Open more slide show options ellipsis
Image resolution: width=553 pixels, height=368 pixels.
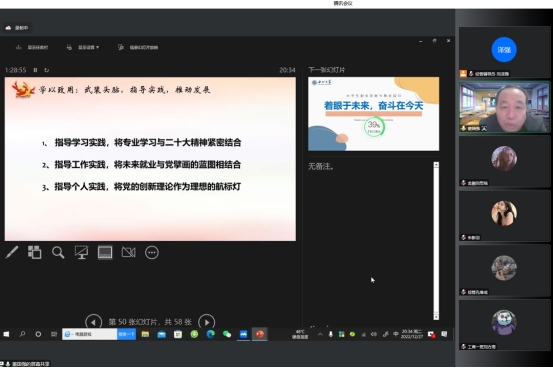pos(152,253)
